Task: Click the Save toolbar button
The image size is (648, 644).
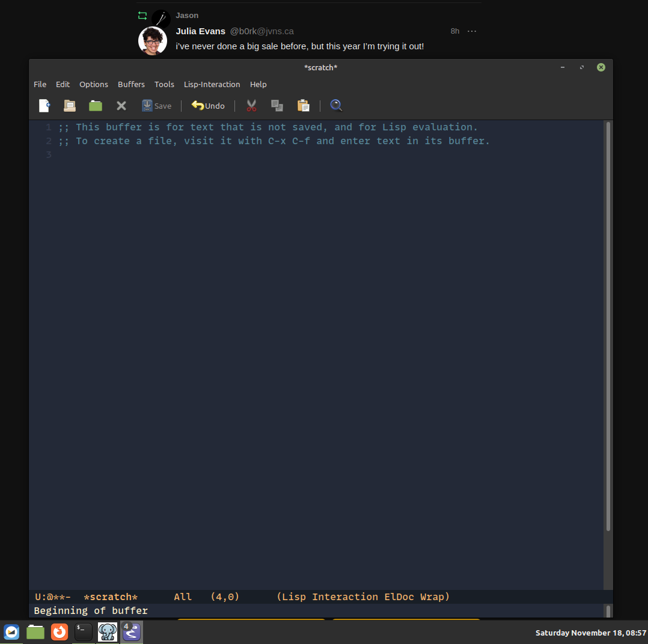Action: 157,106
